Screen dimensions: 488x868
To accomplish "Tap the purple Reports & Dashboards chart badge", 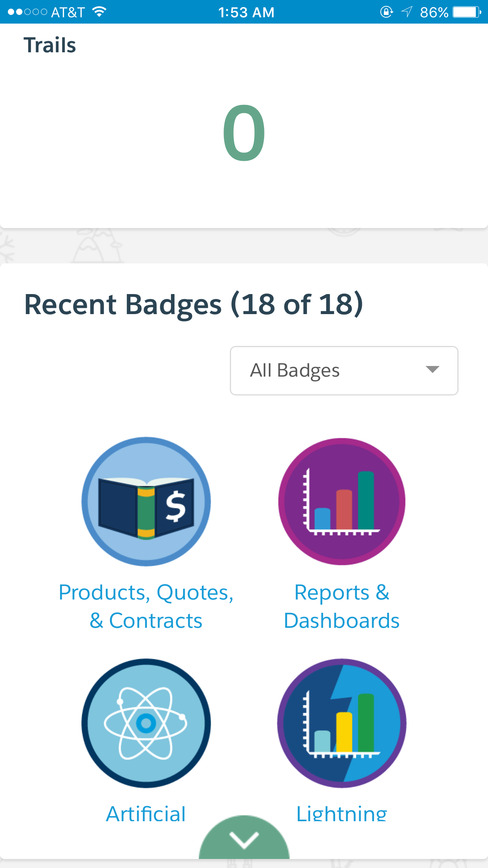I will point(342,502).
